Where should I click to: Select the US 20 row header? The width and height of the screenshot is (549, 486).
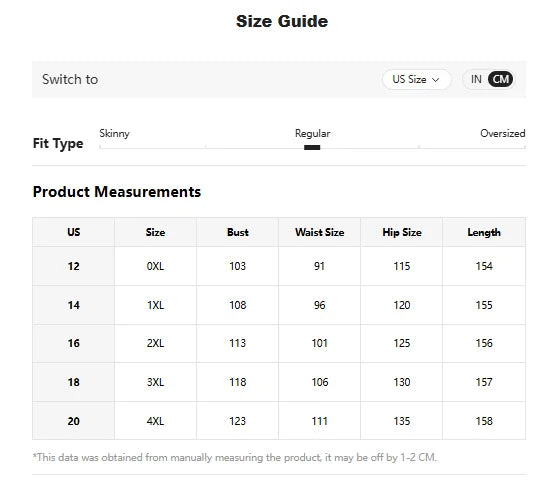pyautogui.click(x=74, y=421)
